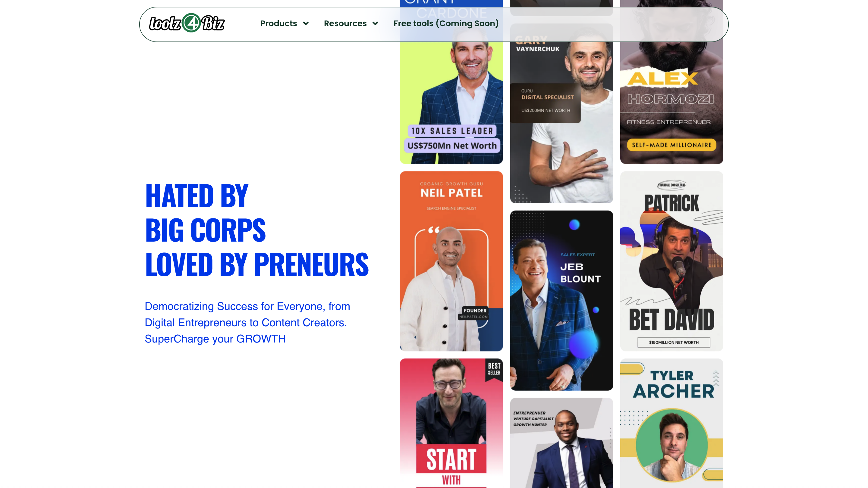The width and height of the screenshot is (868, 488).
Task: Open the Alex Hormozi card
Action: coord(671,82)
